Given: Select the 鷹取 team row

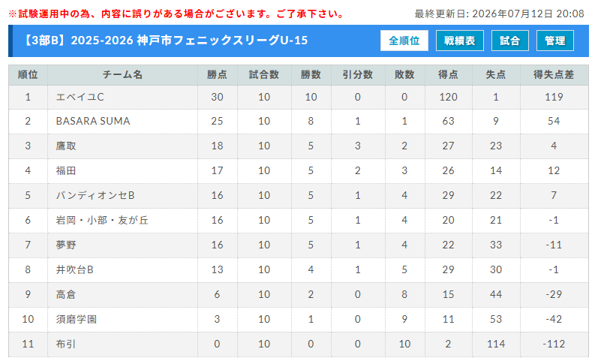Looking at the screenshot, I should coord(298,146).
